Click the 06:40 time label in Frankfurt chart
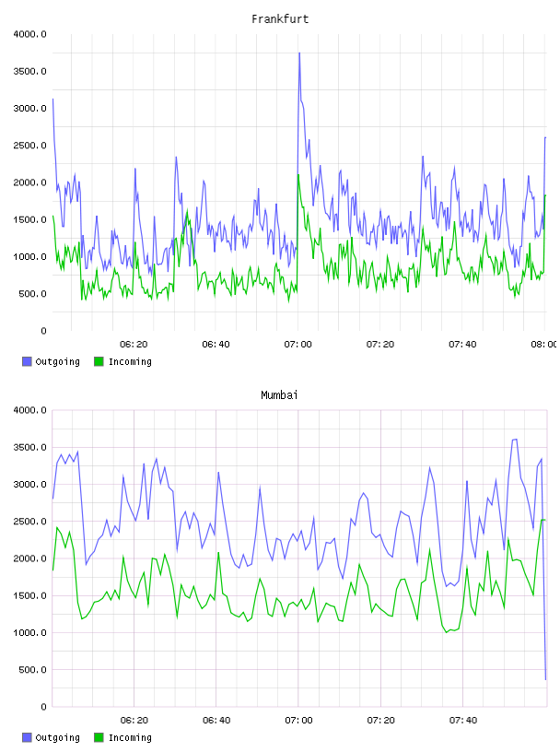 (x=216, y=345)
